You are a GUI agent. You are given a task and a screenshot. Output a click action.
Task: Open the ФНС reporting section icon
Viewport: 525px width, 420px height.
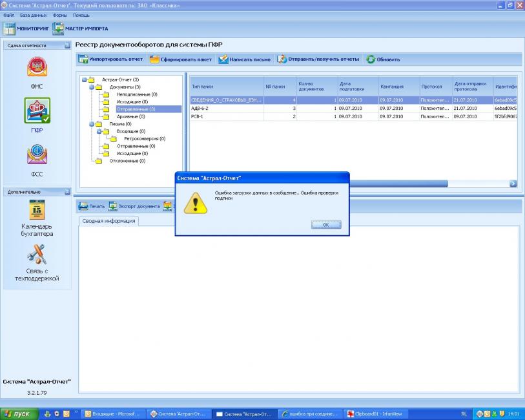[x=37, y=67]
